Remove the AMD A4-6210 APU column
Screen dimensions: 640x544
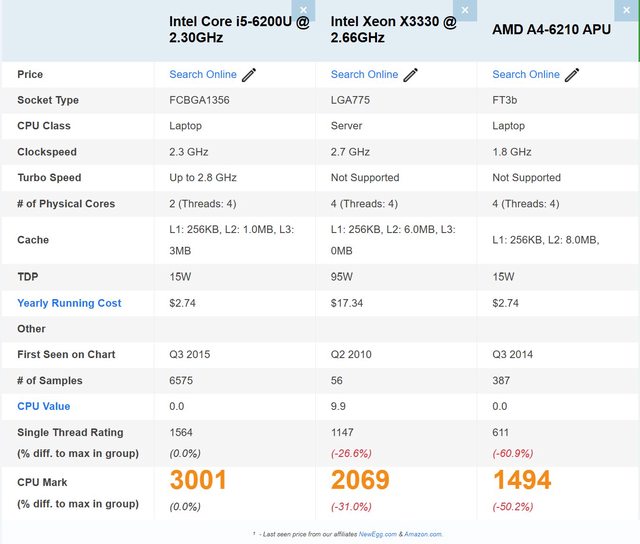pos(629,9)
